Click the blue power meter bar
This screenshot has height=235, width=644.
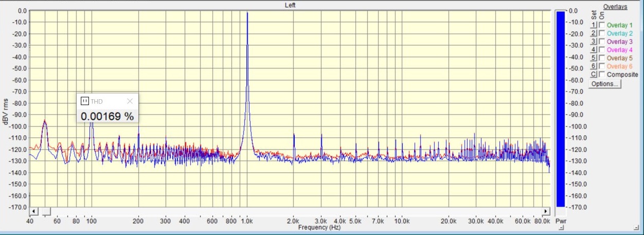coord(560,109)
